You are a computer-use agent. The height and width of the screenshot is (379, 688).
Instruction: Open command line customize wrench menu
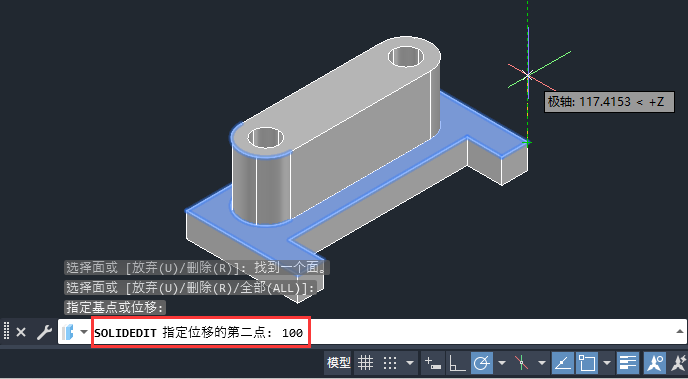(x=44, y=333)
